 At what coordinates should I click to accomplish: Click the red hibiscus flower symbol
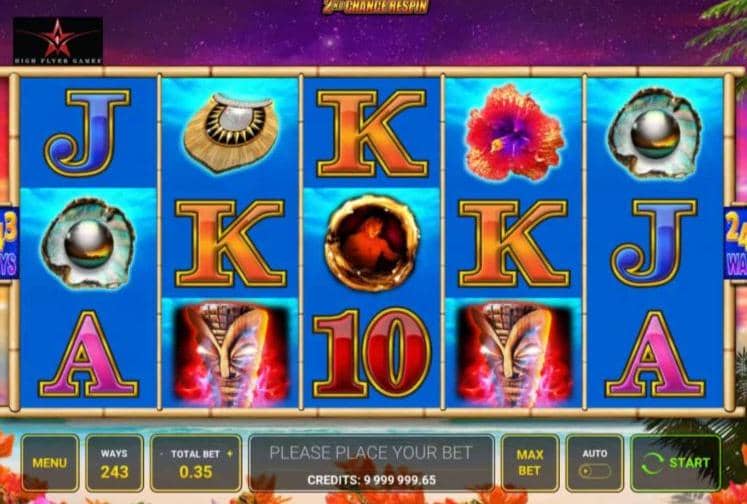tap(514, 132)
